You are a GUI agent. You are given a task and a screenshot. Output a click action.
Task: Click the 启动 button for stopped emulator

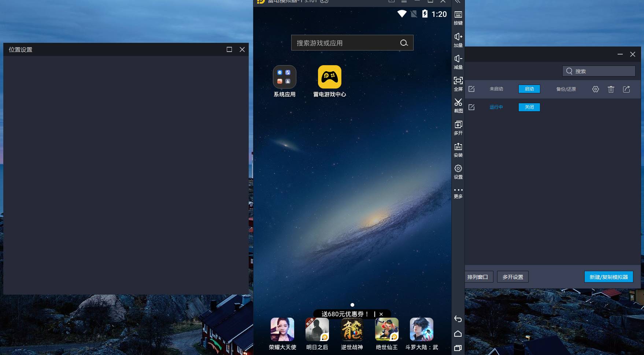pyautogui.click(x=529, y=89)
